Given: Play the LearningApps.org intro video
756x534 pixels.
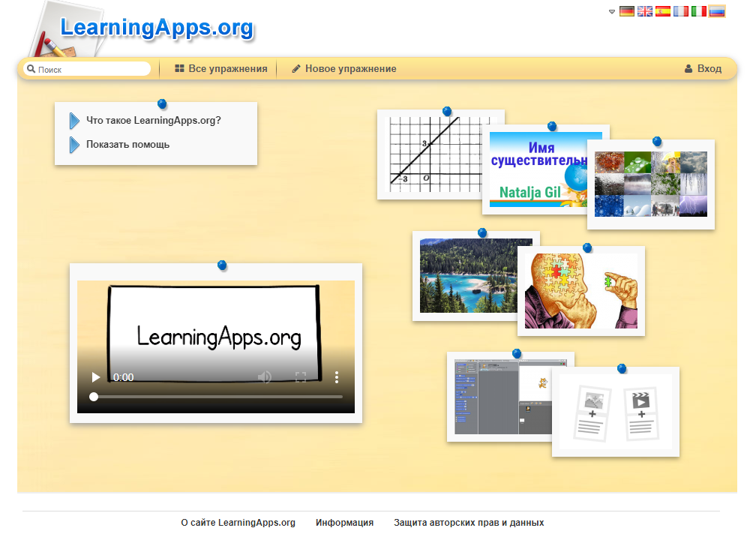Looking at the screenshot, I should [x=95, y=377].
